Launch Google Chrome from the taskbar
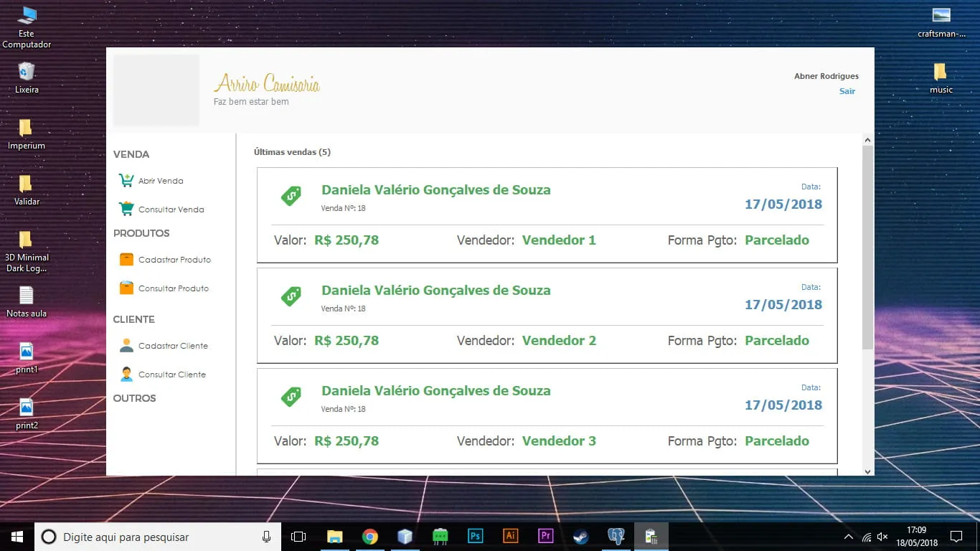Screen dimensions: 980x551 point(369,537)
